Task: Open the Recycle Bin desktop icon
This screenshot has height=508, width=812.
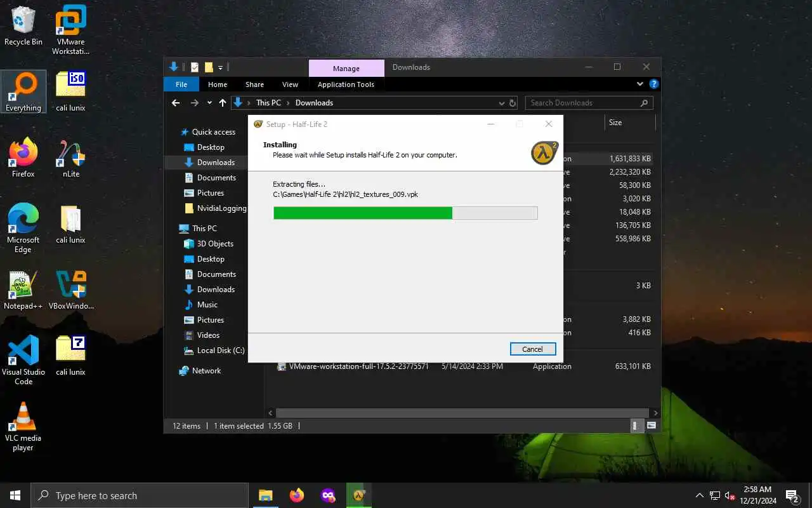Action: coord(23,26)
